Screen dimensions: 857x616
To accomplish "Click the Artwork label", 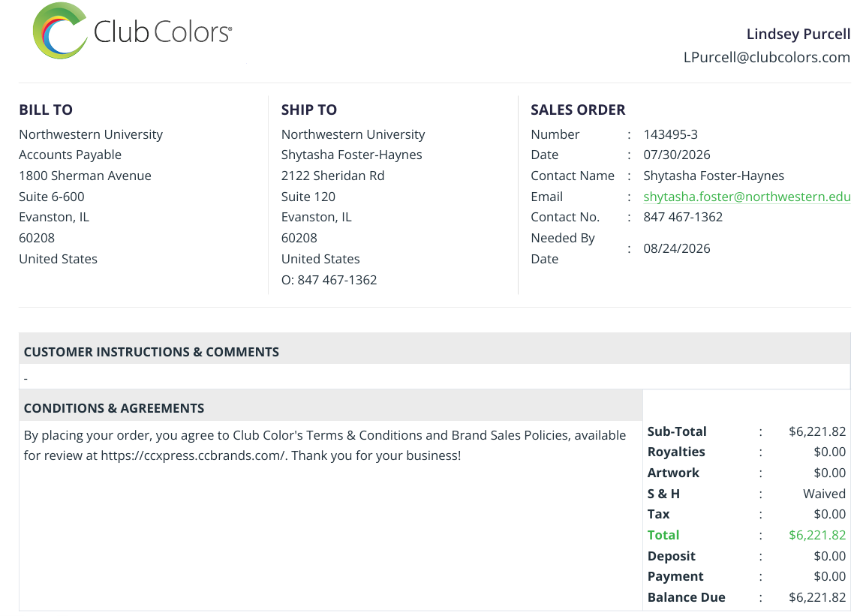I will pos(673,473).
